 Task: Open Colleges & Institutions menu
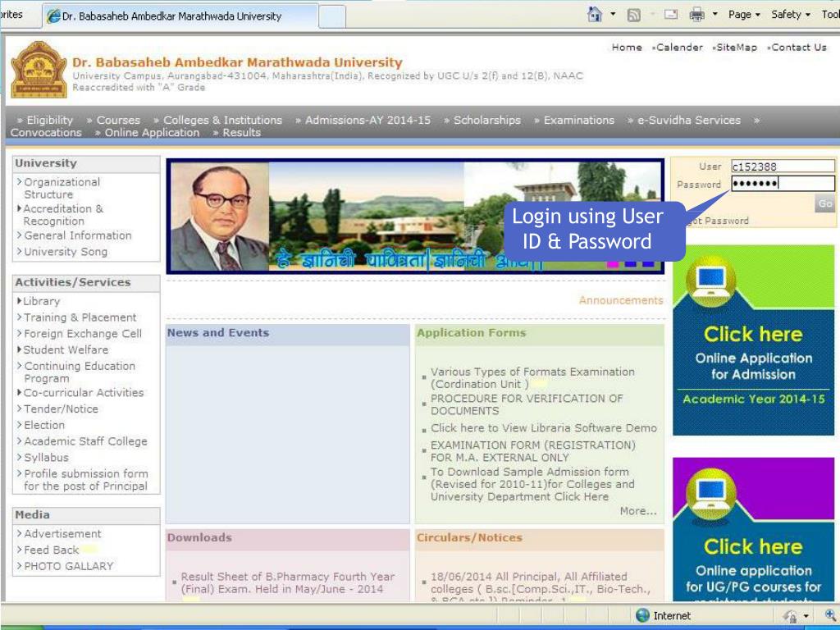(x=222, y=120)
